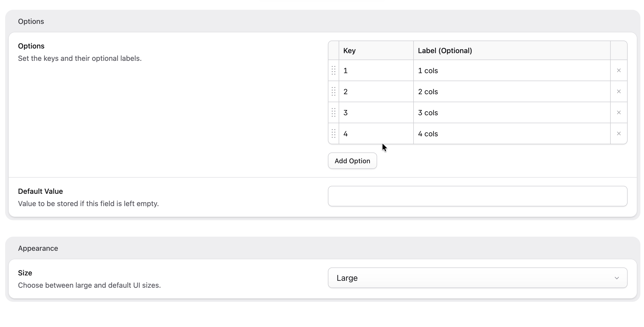Edit the '2 cols' label field
The width and height of the screenshot is (644, 327).
(x=511, y=92)
